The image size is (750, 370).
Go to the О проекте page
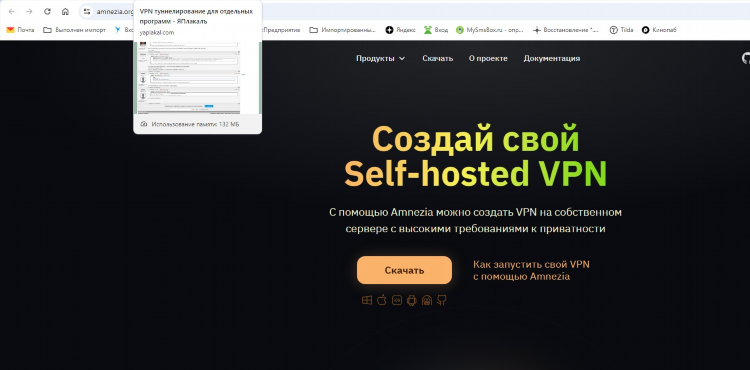pos(488,58)
